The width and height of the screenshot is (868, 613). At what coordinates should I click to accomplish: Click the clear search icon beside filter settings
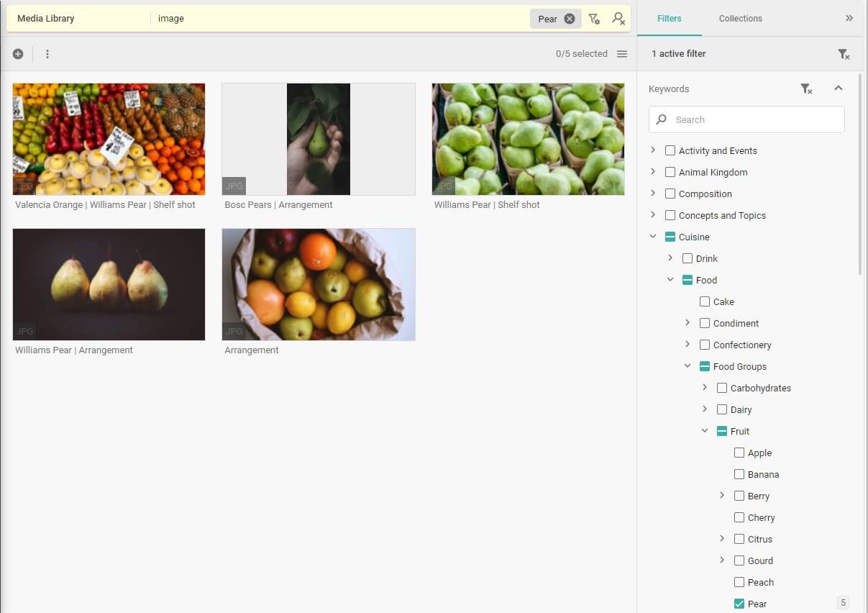(x=618, y=19)
